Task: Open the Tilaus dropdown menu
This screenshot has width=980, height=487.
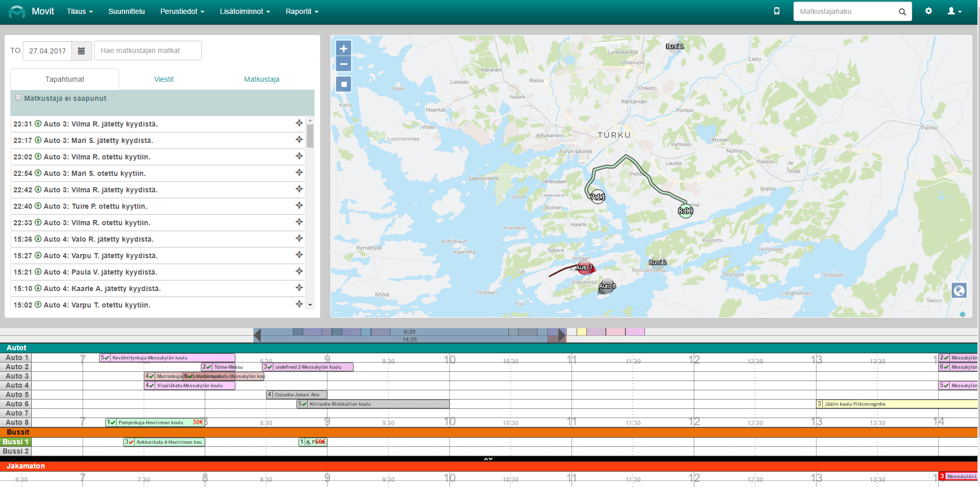Action: pyautogui.click(x=80, y=11)
